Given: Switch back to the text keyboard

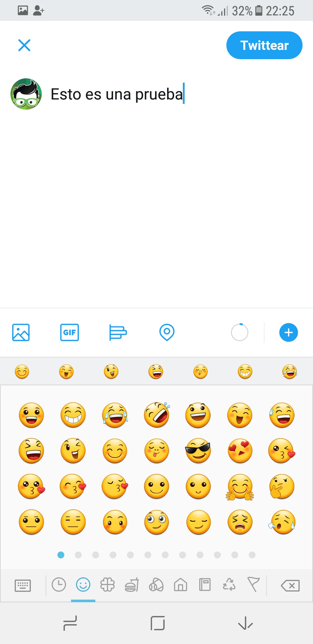Looking at the screenshot, I should pos(23,585).
